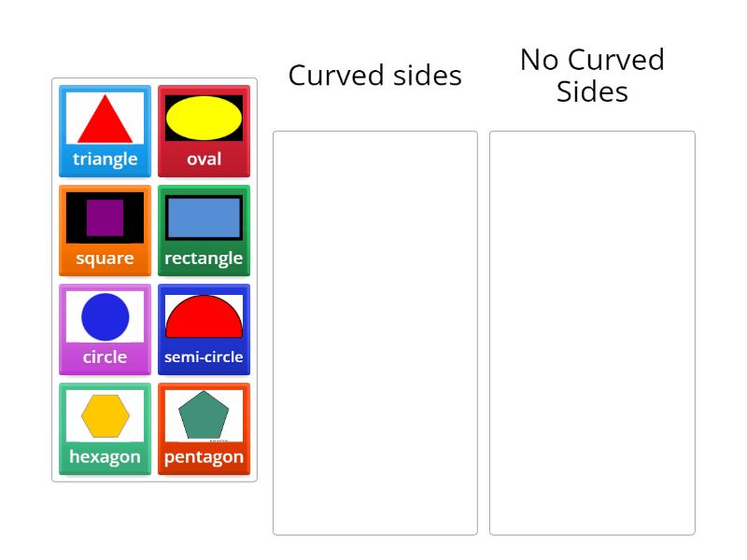Select the circle shape card

[x=105, y=329]
